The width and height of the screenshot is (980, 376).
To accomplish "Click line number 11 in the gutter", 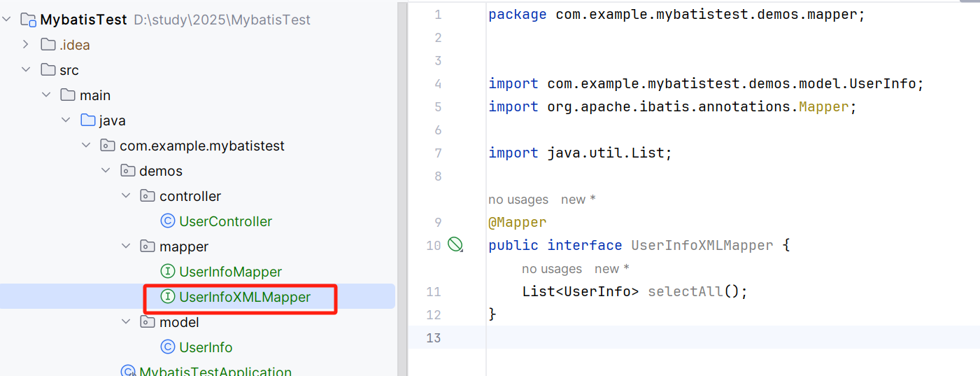I will coord(434,292).
